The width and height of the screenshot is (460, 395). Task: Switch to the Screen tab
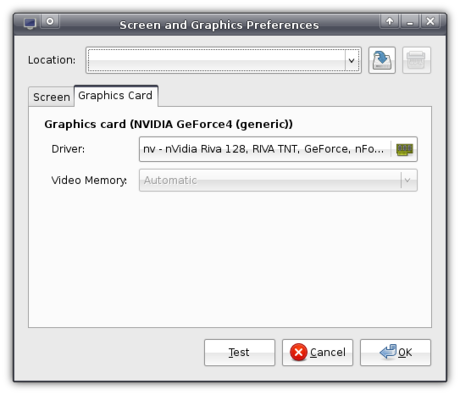click(x=51, y=97)
